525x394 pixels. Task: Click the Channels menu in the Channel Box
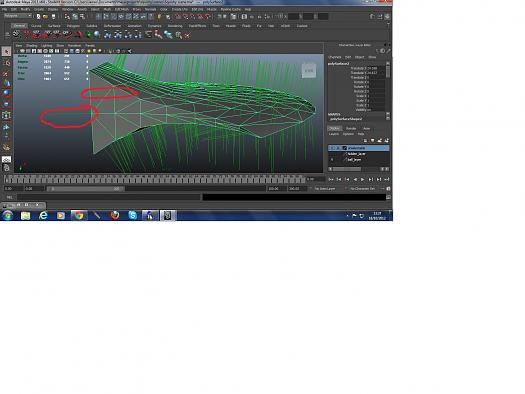(334, 57)
